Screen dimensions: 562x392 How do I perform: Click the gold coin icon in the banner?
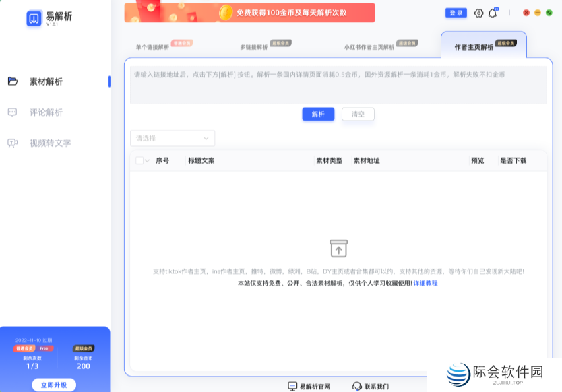pos(227,11)
